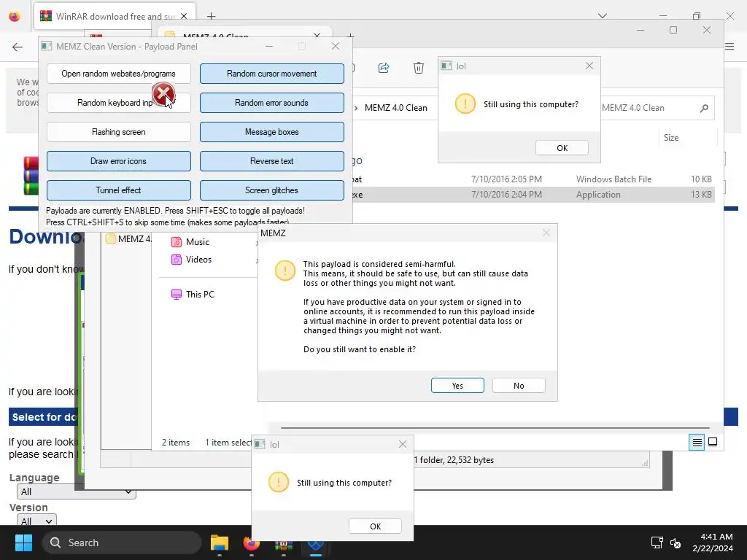Toggle the Random cursor movement payload
This screenshot has height=560, width=747.
[271, 74]
